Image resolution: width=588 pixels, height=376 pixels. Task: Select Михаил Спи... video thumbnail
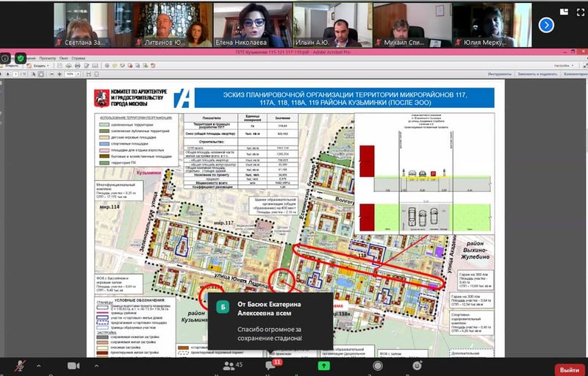(412, 25)
